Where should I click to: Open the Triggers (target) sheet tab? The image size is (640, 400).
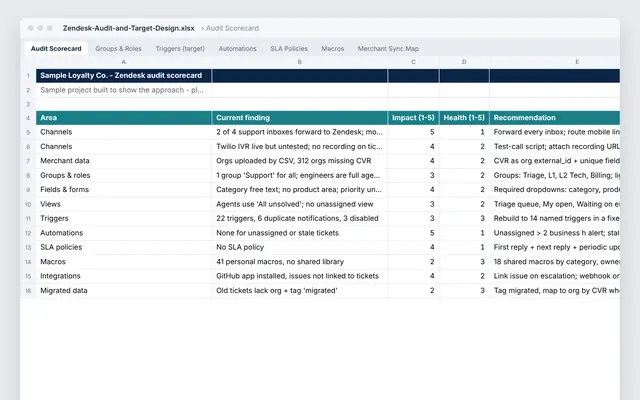tap(180, 49)
